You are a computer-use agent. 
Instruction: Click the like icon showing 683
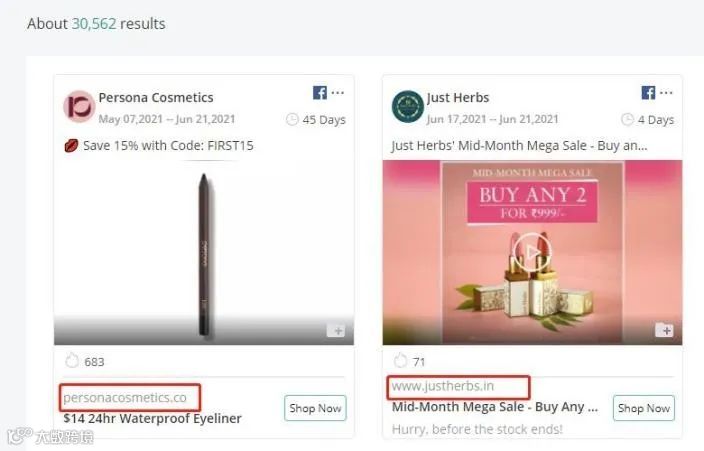pos(72,361)
